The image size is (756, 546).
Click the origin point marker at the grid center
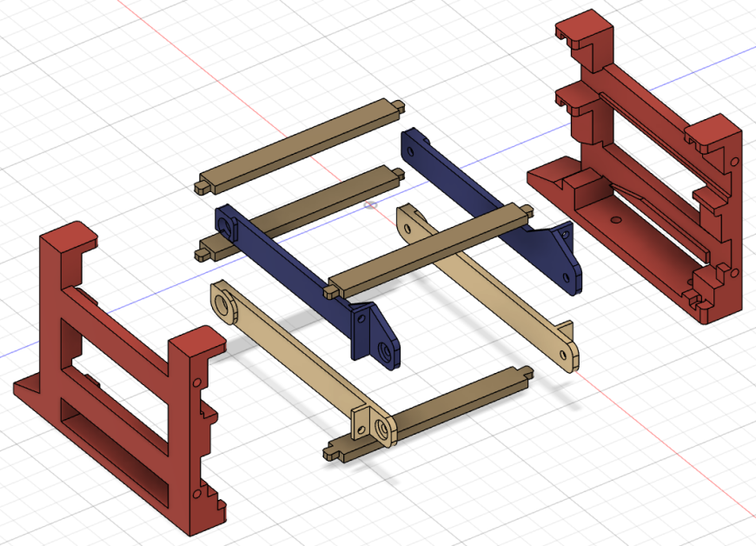coord(370,205)
